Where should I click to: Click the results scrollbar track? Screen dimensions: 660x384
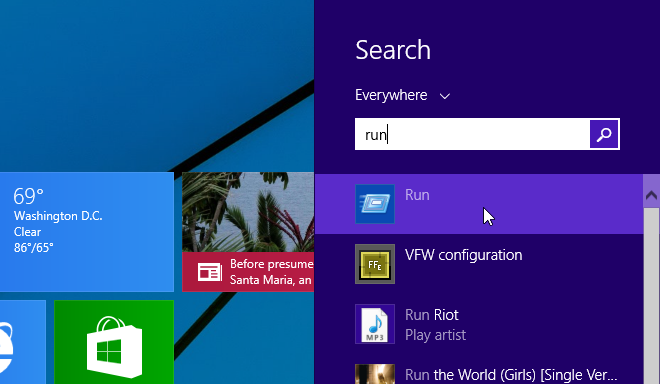tap(651, 296)
